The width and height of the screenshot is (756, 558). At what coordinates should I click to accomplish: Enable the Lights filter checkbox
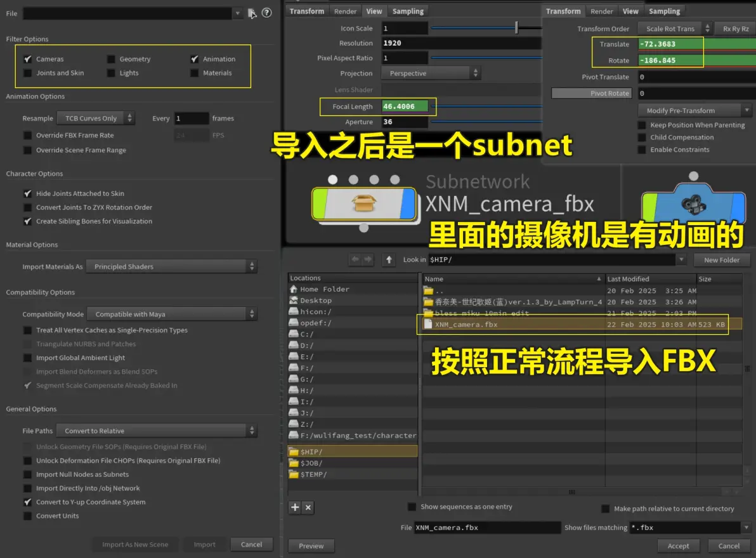(111, 73)
